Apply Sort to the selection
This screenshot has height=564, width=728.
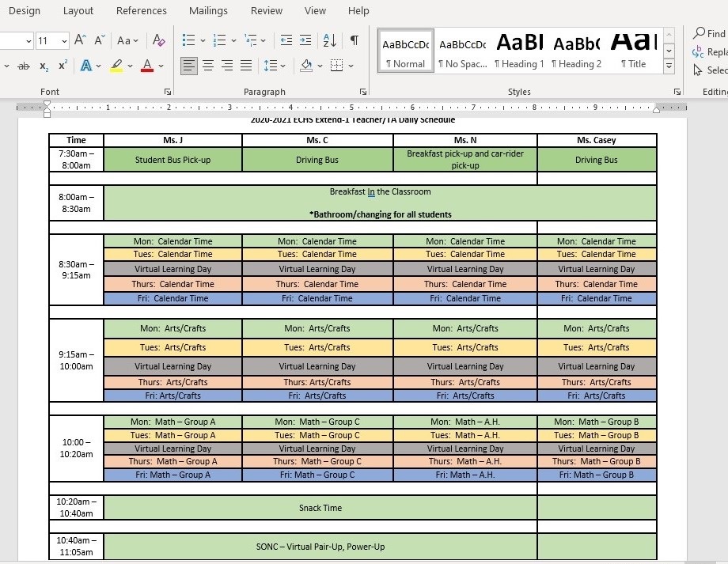click(330, 40)
